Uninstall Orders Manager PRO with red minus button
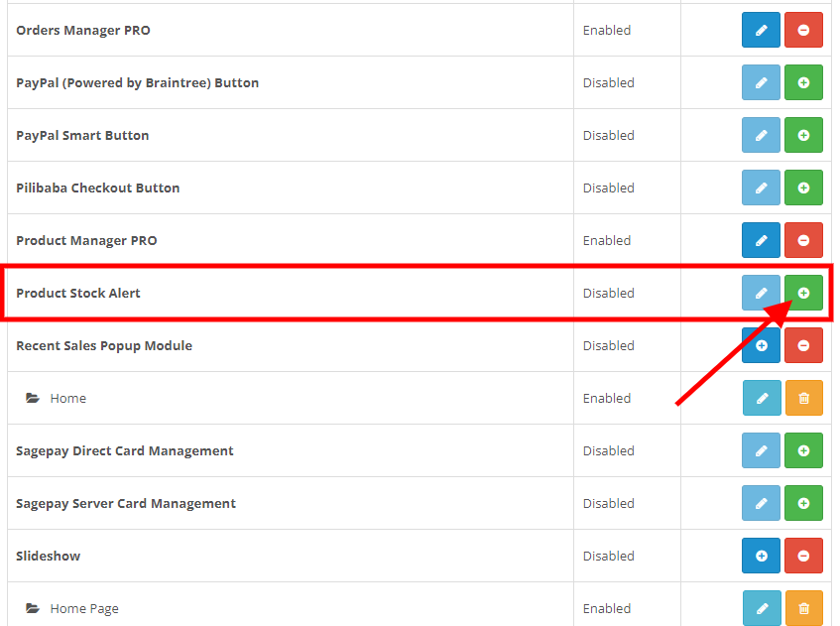 [x=803, y=30]
